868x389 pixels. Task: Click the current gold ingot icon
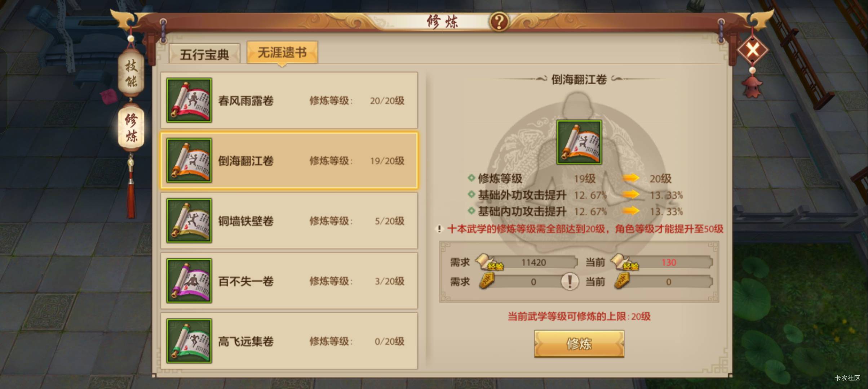click(622, 281)
